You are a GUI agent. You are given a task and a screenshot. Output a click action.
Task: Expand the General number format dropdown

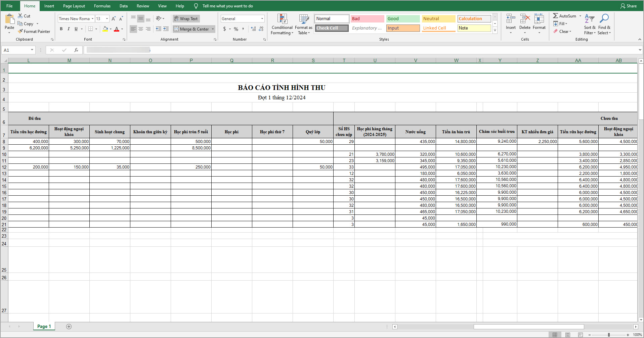[x=262, y=19]
